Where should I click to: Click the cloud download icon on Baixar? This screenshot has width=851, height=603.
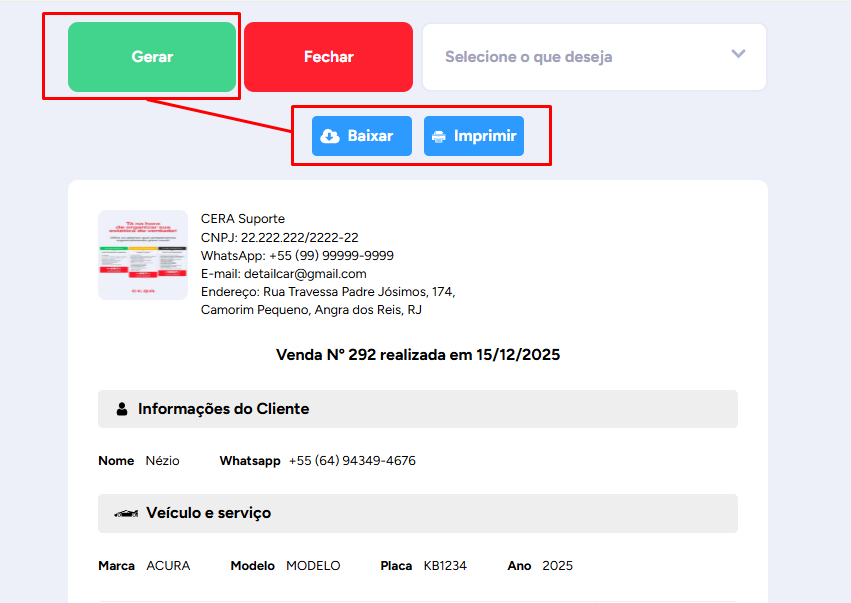pyautogui.click(x=330, y=136)
